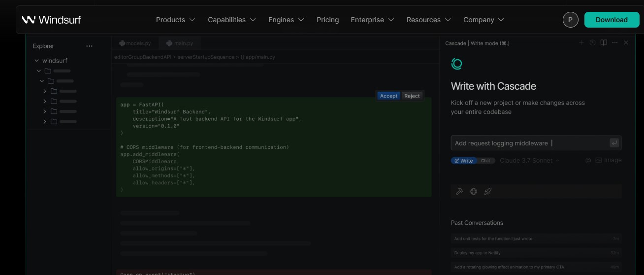Click the 'Cascade | Write mode' header text
Screen dimensions: 644x275
click(478, 43)
